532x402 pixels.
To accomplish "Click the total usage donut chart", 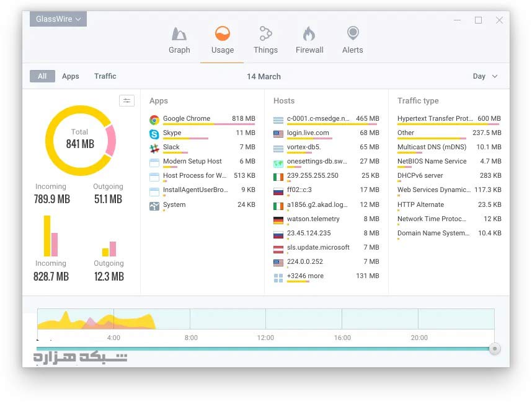I will [81, 141].
